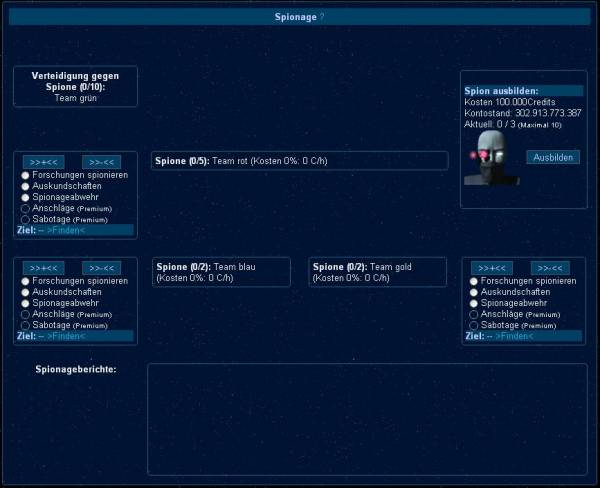This screenshot has width=600, height=488.
Task: Assign one more spy to Team gold
Action: click(492, 268)
